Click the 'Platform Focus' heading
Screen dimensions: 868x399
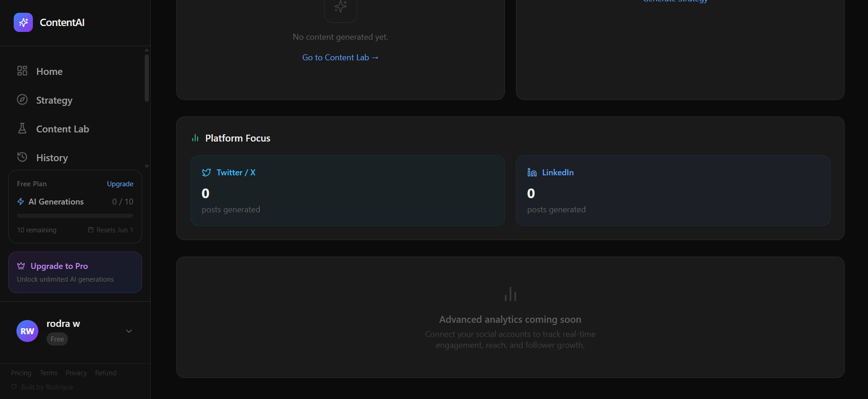click(x=238, y=138)
